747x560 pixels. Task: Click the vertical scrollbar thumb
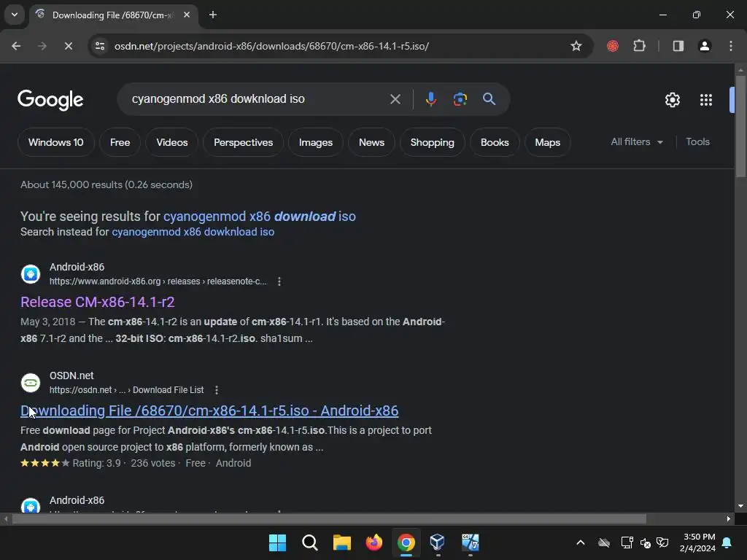coord(741,126)
